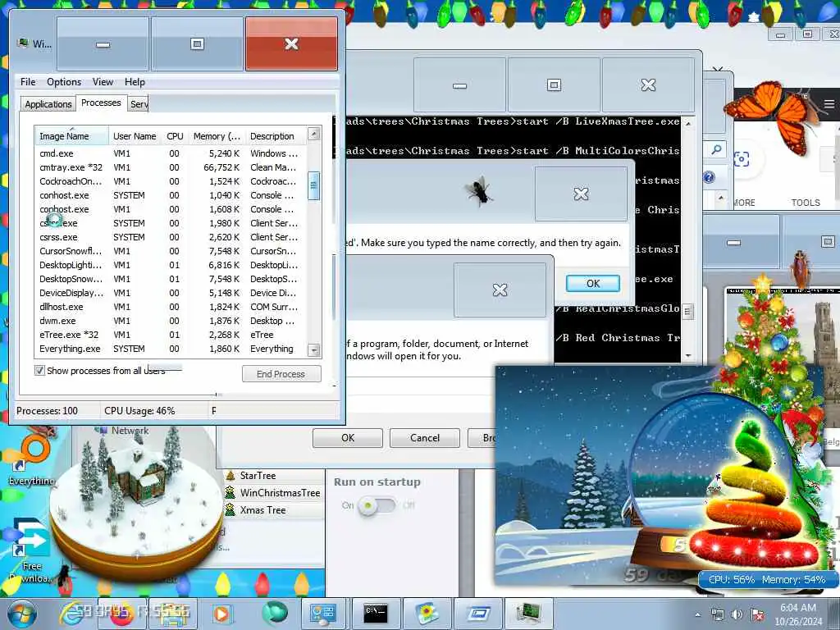Click the fly icon in the error dialog title
Image resolution: width=840 pixels, height=630 pixels.
478,192
